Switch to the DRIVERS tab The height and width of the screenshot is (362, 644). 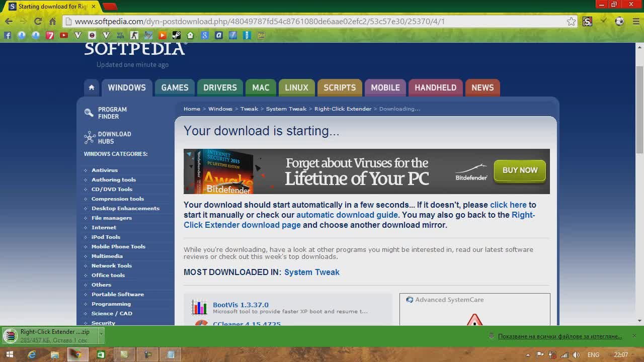tap(220, 87)
